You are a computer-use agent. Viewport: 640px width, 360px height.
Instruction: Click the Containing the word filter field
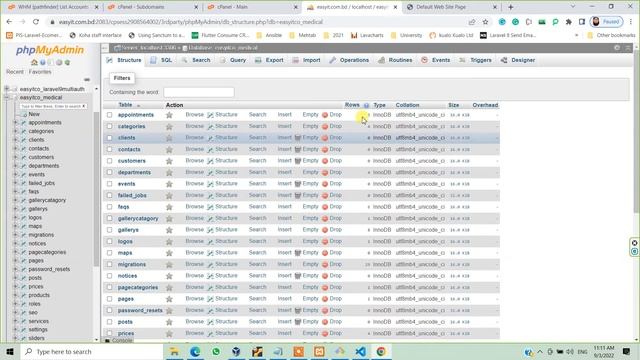199,92
